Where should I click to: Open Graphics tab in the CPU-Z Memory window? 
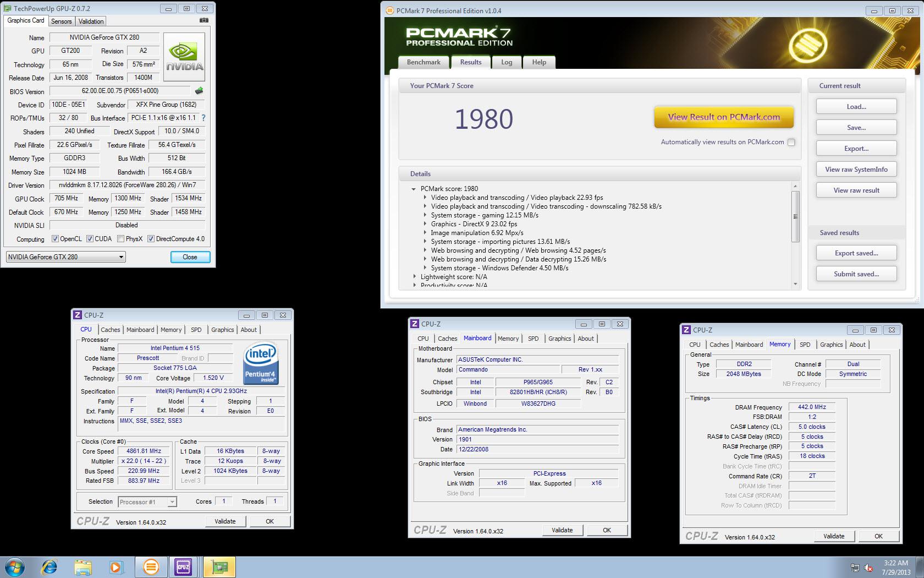click(x=831, y=345)
